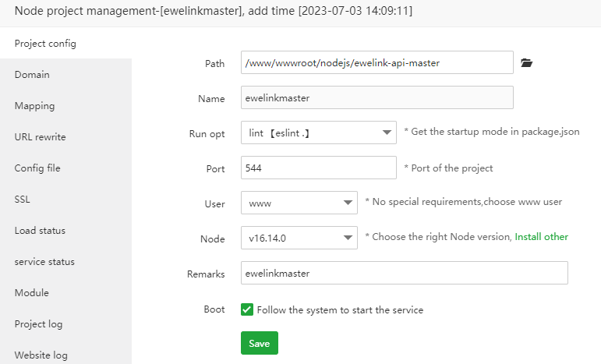
Task: Select the Module tab
Action: [x=31, y=293]
